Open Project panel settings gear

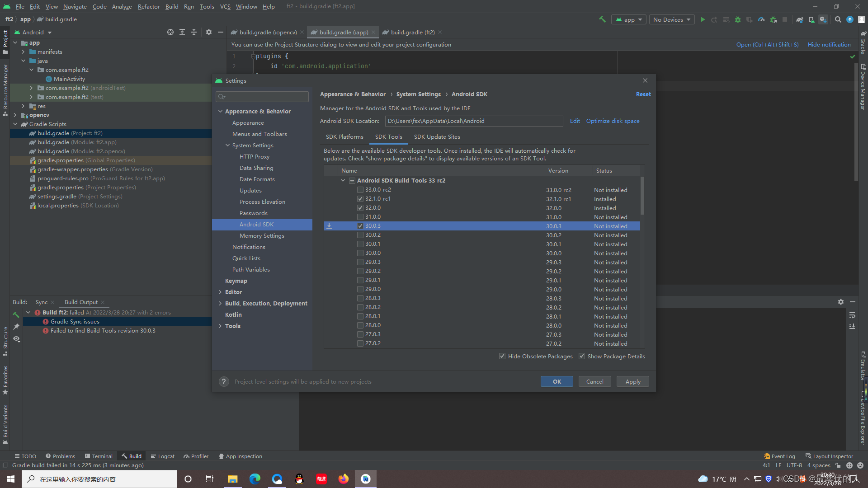208,32
